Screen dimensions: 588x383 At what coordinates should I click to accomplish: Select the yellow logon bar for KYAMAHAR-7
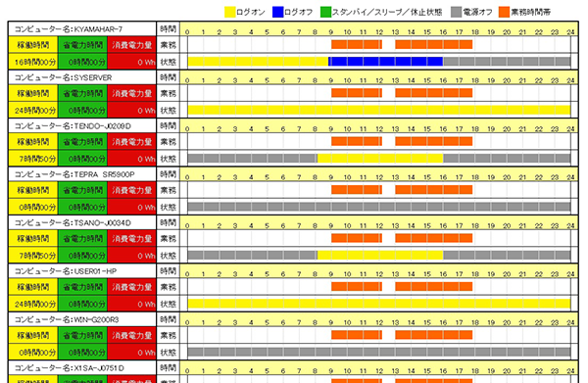coord(258,62)
